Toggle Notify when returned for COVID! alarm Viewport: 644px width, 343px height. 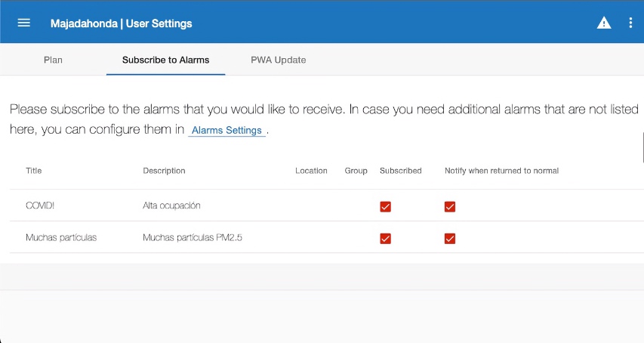coord(450,206)
